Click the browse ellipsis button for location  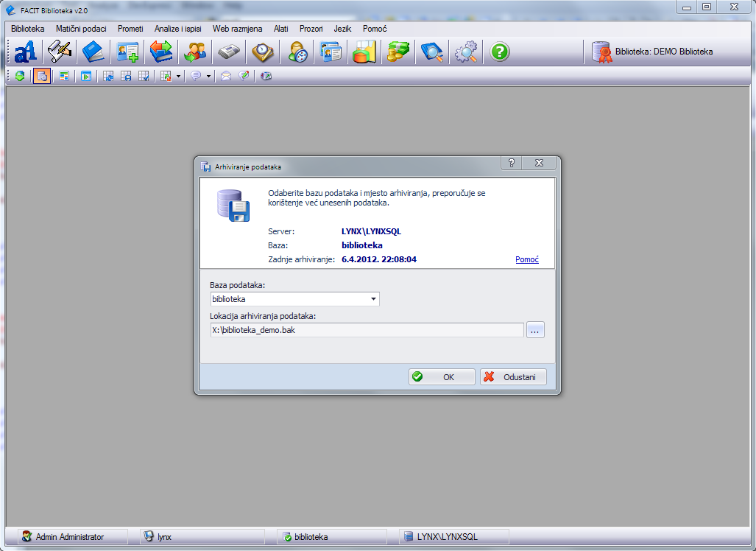pos(535,330)
